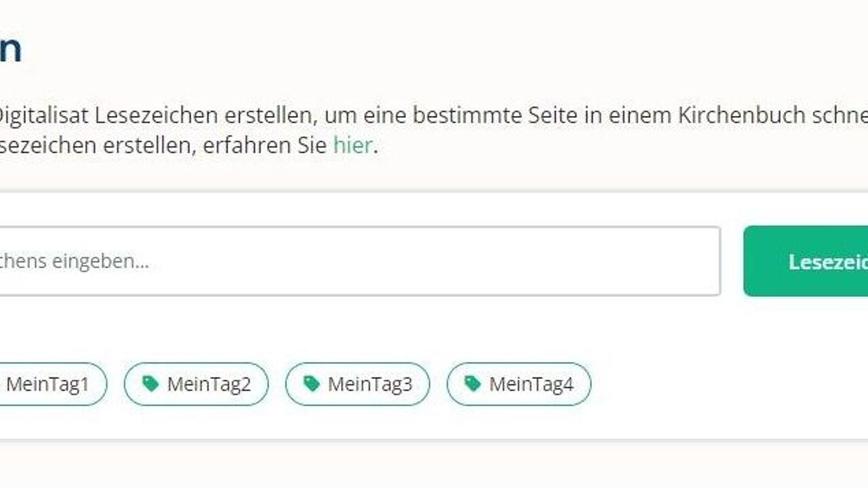This screenshot has width=868, height=488.
Task: Click the tag symbol in the MeinTag3 pill
Action: click(x=313, y=384)
